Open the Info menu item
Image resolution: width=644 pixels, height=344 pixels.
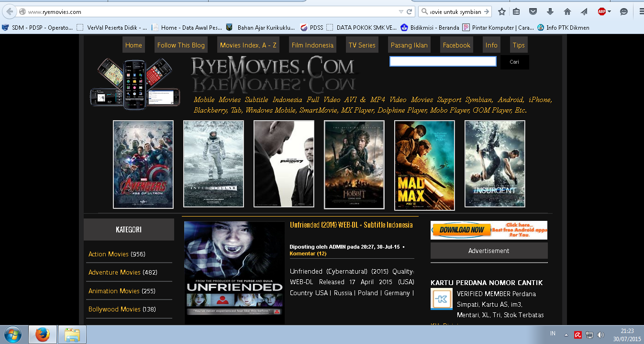tap(491, 45)
